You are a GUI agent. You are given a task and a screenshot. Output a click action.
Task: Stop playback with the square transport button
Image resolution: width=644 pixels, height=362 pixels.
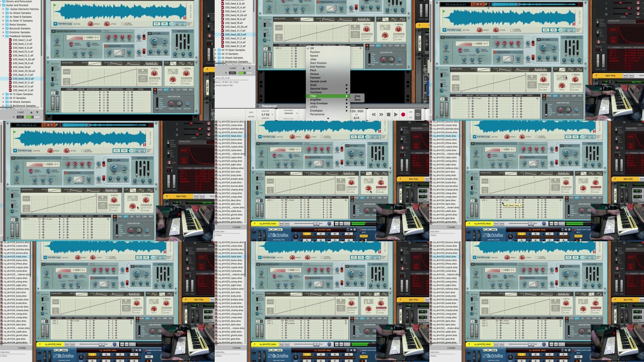[389, 115]
